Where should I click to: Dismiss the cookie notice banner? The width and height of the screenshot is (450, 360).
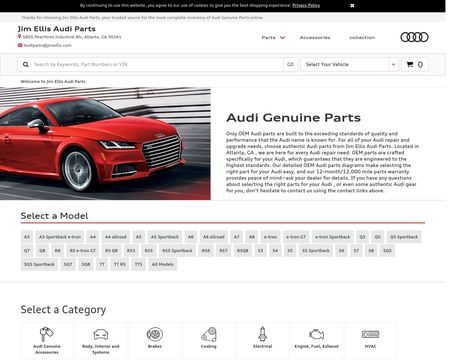[352, 5]
